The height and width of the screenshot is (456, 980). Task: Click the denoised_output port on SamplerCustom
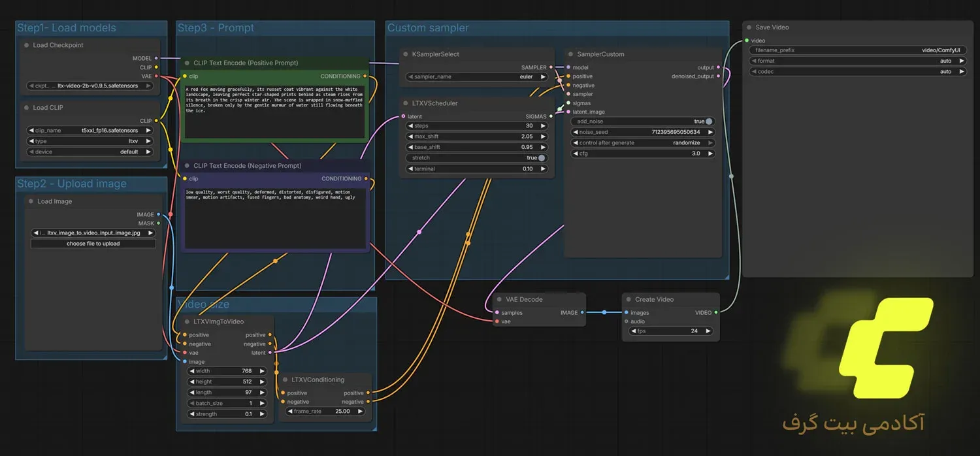pos(718,76)
